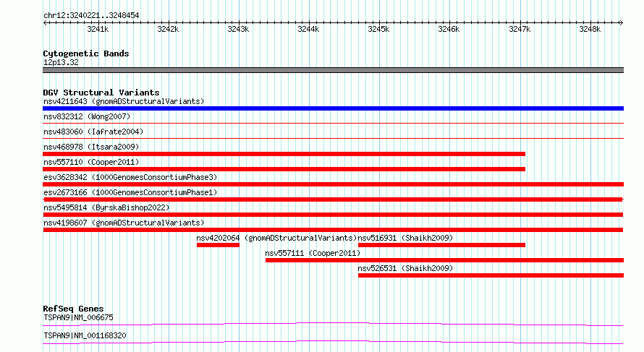Click red bar under esv3628342

point(333,184)
